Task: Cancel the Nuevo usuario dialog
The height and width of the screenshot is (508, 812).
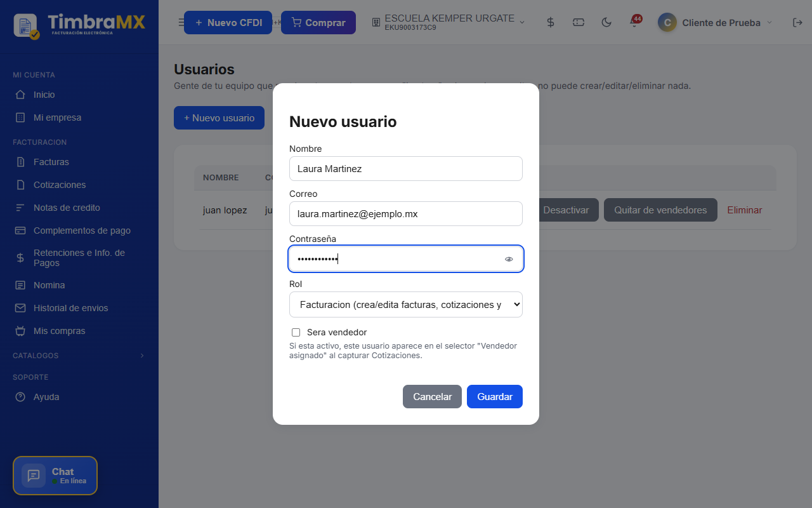Action: tap(432, 396)
